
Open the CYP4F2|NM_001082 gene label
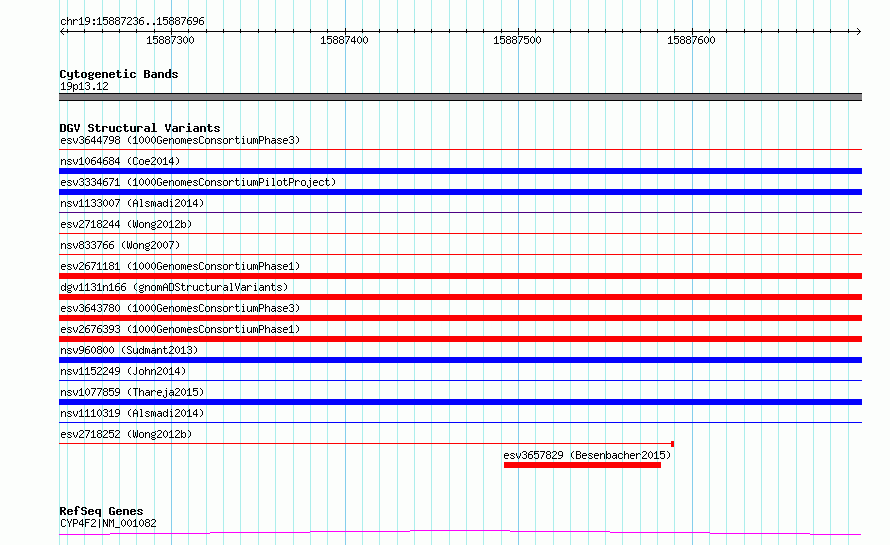108,523
